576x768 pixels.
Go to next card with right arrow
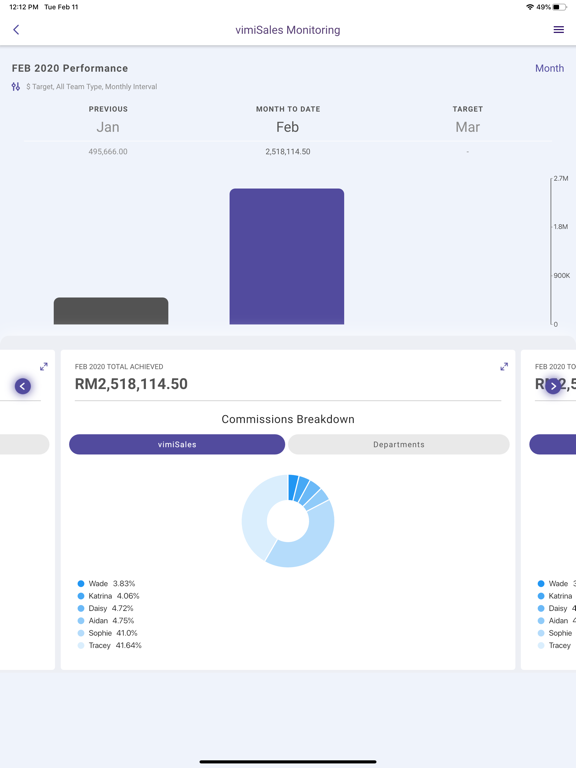coord(553,386)
